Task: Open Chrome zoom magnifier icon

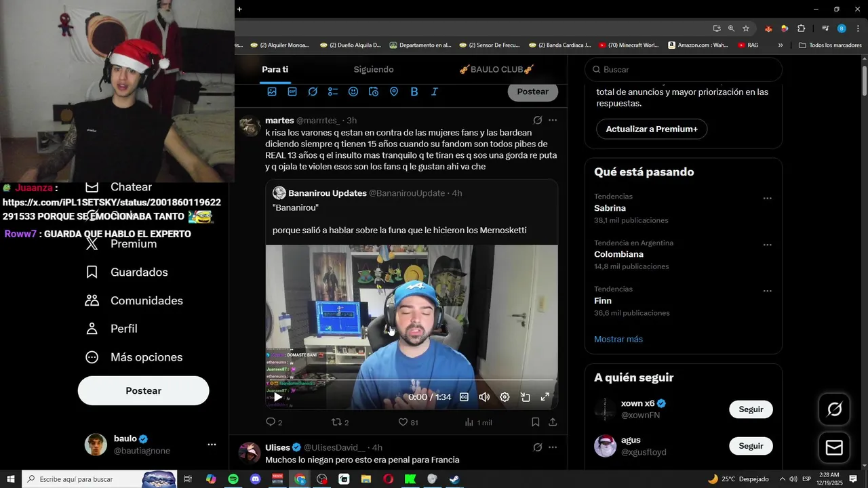Action: [731, 28]
